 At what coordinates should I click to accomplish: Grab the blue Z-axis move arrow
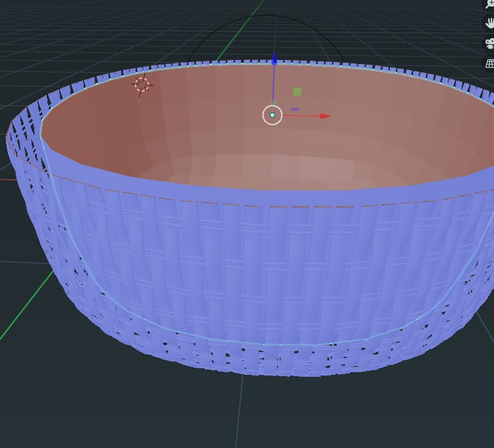click(275, 59)
